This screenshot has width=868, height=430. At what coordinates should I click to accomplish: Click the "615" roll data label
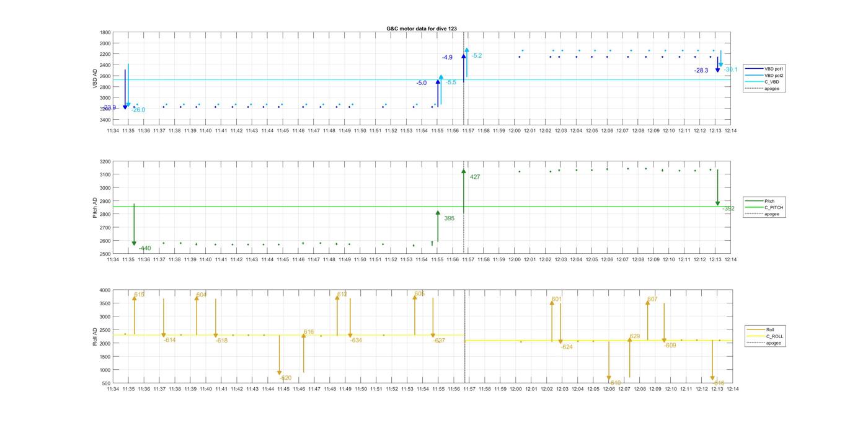pyautogui.click(x=139, y=295)
